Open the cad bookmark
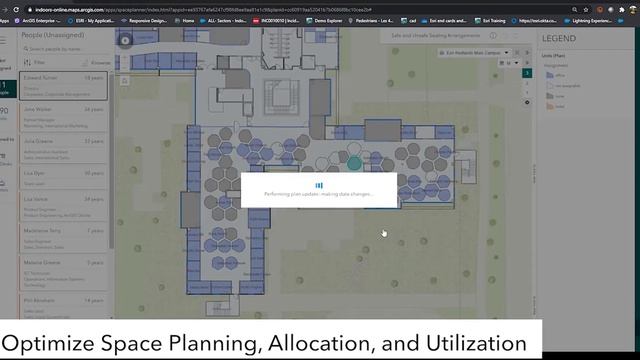The height and width of the screenshot is (360, 640). coord(409,20)
